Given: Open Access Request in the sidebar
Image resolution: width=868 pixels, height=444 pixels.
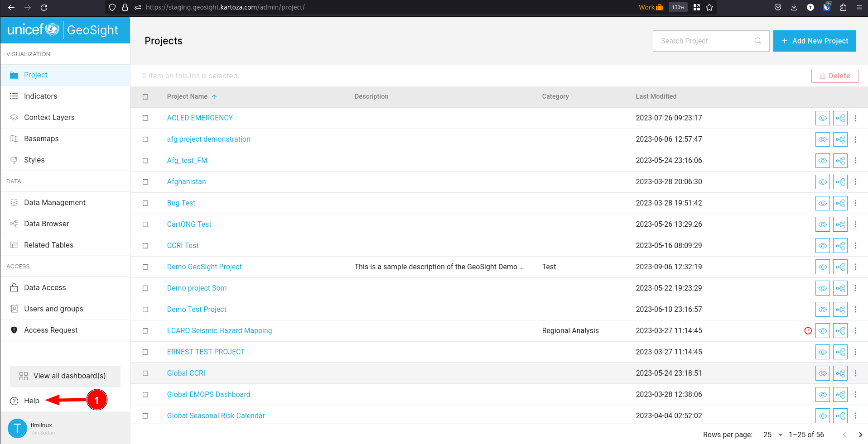Looking at the screenshot, I should [x=65, y=330].
